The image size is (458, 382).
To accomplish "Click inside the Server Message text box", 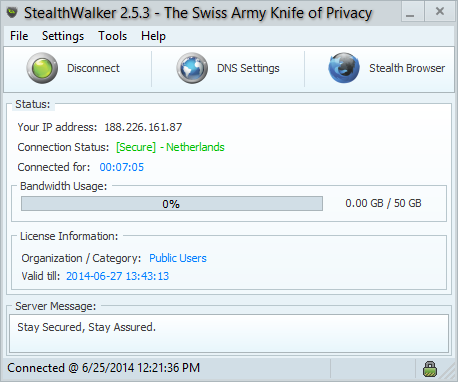I will point(229,333).
